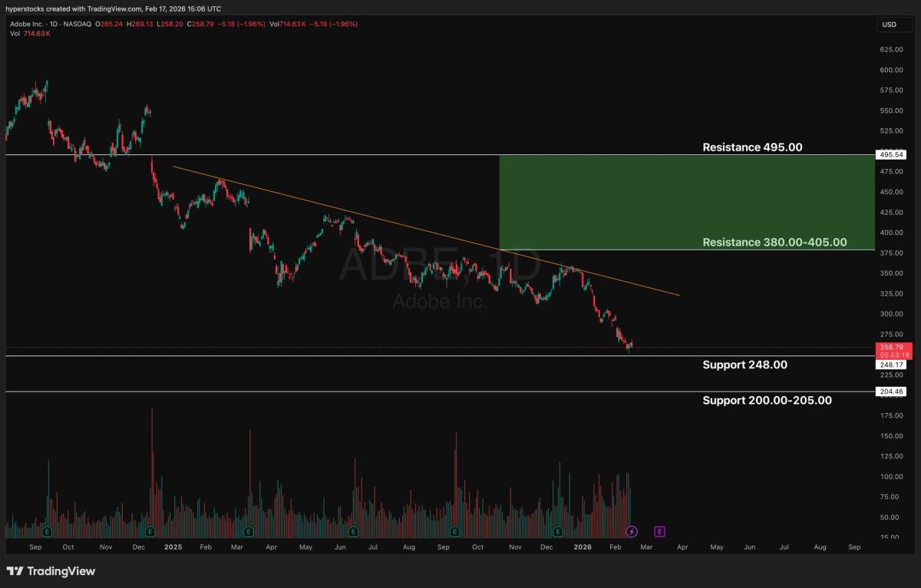Click the 495.54 resistance price label on the scale
The height and width of the screenshot is (588, 921).
tap(892, 154)
